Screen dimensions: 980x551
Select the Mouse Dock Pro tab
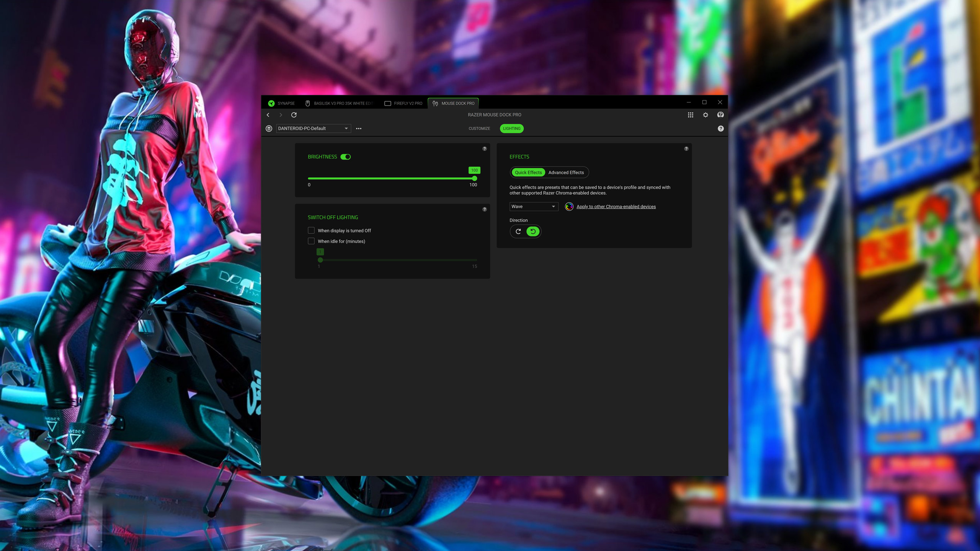(x=453, y=103)
